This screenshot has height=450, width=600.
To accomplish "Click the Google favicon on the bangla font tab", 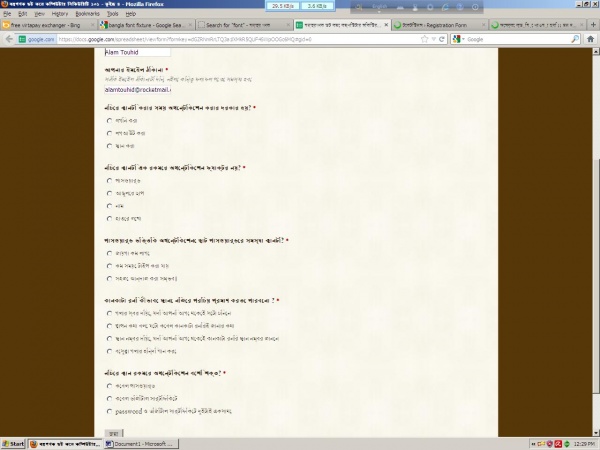I will [x=103, y=25].
